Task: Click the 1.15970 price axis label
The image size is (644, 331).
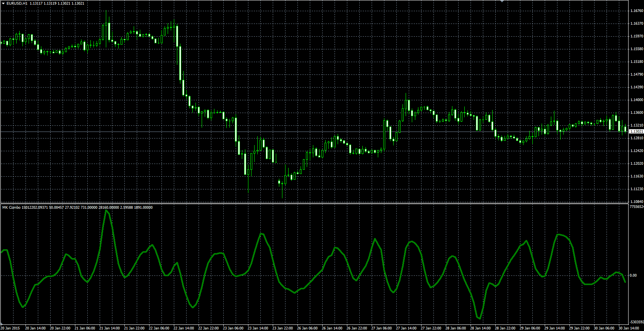Action: pos(637,36)
